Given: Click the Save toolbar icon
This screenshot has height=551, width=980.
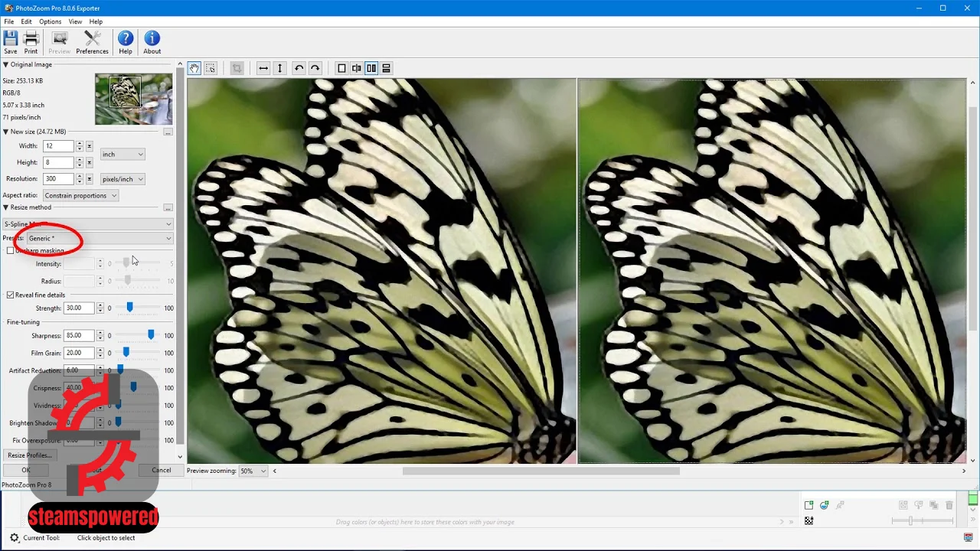Looking at the screenshot, I should coord(11,42).
